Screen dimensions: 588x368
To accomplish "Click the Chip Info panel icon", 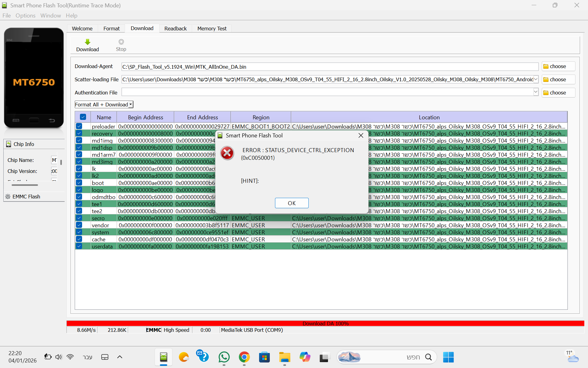I will coord(9,144).
